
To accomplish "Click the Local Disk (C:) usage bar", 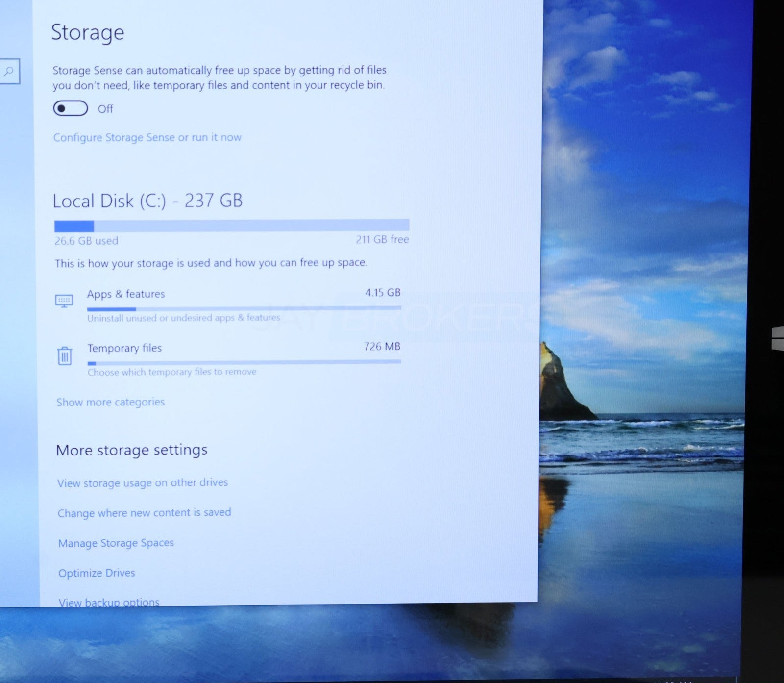I will [x=231, y=226].
